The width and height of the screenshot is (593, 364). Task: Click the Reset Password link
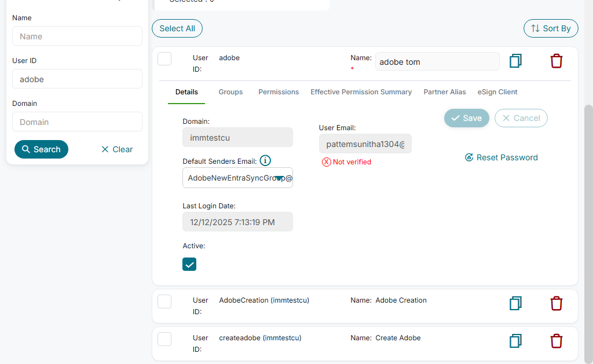tap(502, 157)
